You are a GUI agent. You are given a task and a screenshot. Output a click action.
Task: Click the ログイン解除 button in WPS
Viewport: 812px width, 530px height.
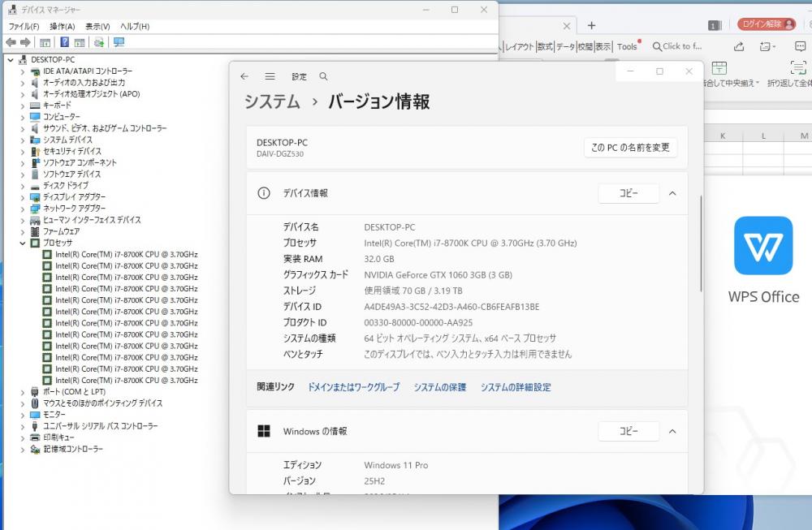click(x=767, y=24)
